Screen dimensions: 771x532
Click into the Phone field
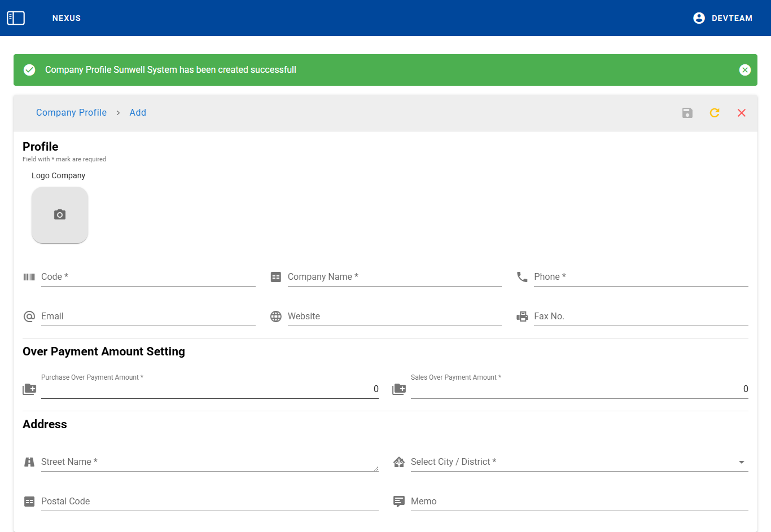click(641, 277)
